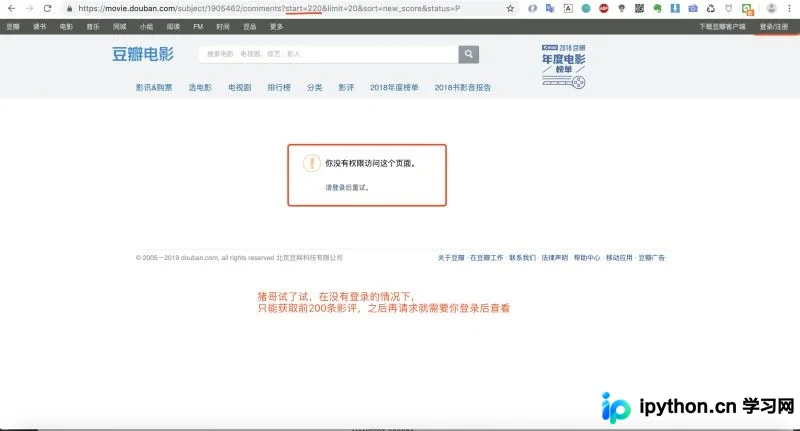Open the Chrome three-dot menu
The width and height of the screenshot is (800, 431).
(789, 9)
